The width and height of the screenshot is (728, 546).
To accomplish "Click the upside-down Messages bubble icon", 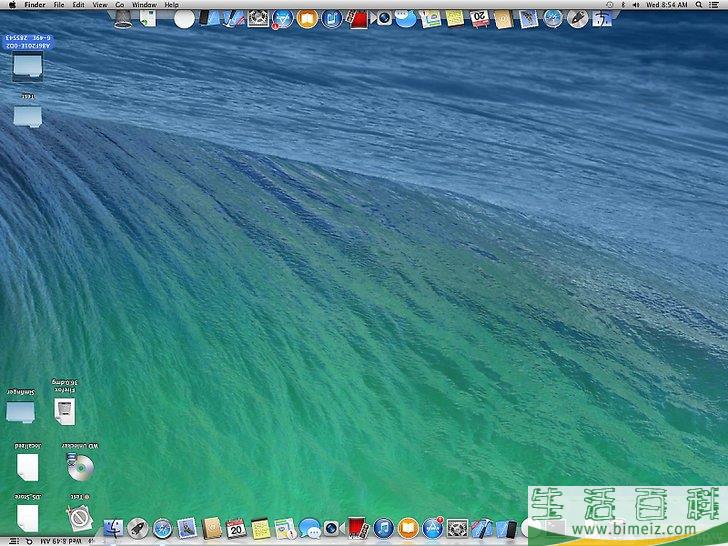I will coord(406,19).
